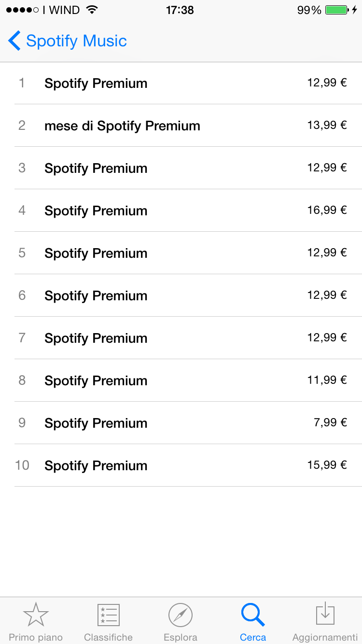
Task: Tap the 7,99 € price
Action: point(330,422)
